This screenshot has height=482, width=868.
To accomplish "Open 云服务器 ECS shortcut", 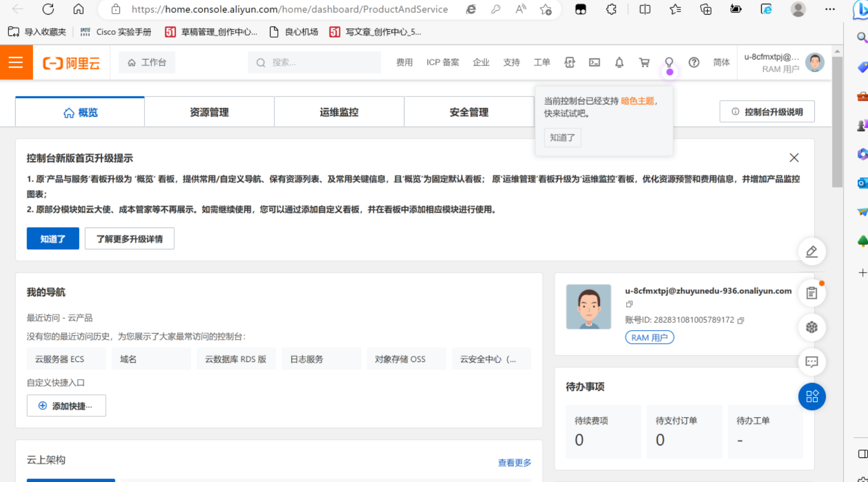I will 66,359.
